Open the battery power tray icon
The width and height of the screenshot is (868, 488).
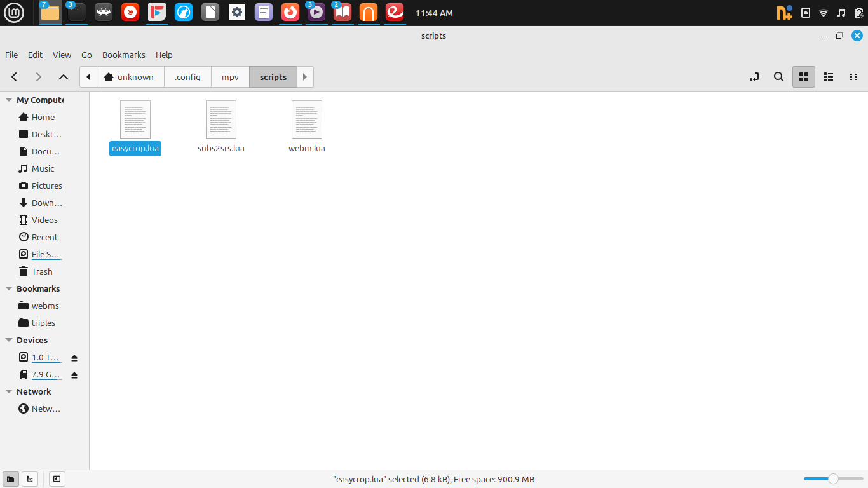pos(858,13)
